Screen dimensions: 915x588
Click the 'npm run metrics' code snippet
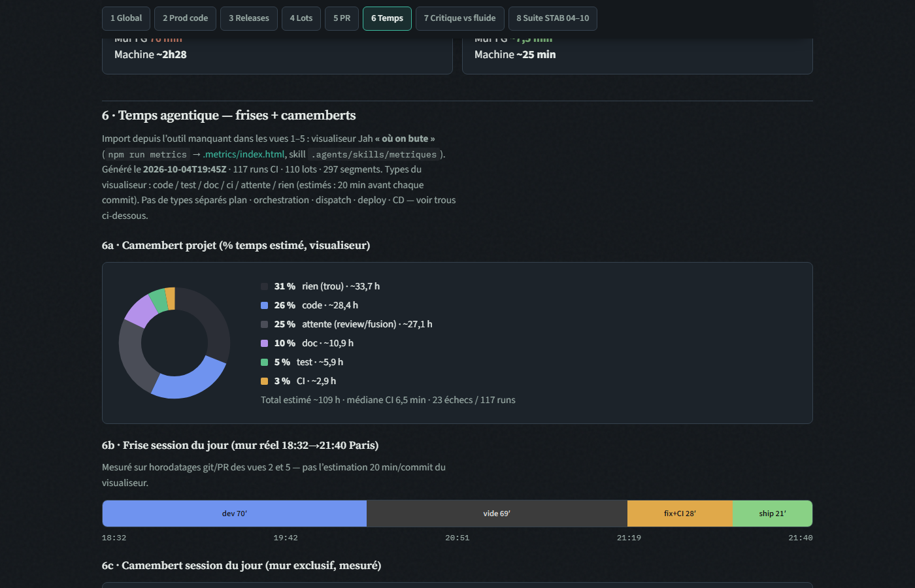click(x=148, y=155)
